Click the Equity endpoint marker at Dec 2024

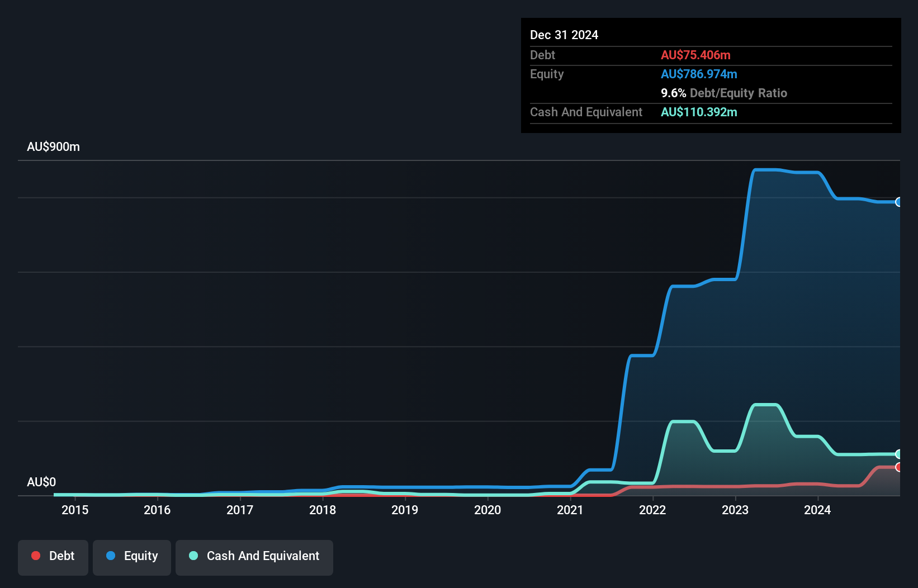(898, 202)
